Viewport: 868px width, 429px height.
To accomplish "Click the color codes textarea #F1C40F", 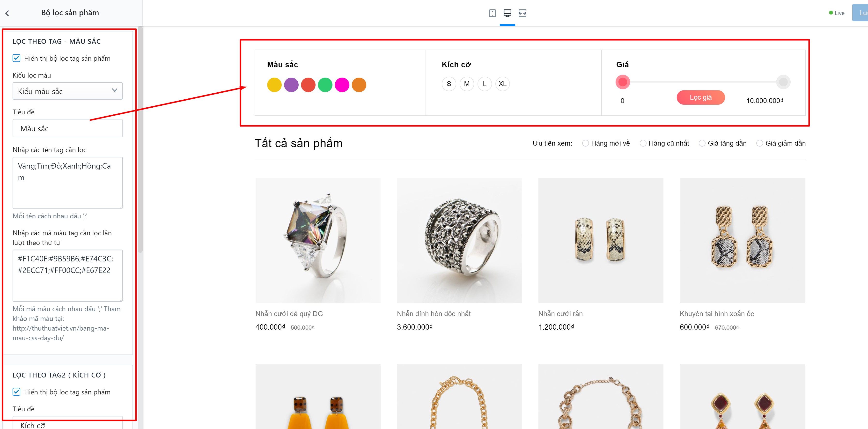I will click(x=67, y=275).
